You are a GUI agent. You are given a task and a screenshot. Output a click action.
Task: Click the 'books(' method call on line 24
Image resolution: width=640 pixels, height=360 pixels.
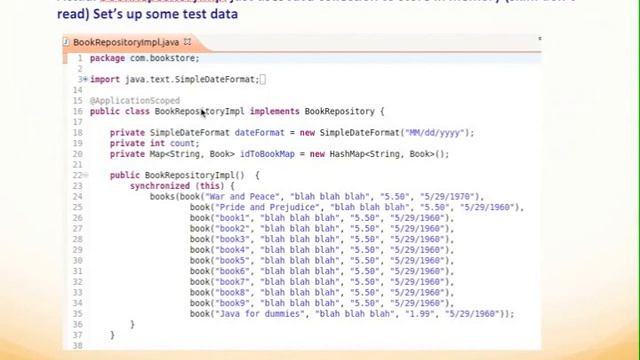point(165,196)
